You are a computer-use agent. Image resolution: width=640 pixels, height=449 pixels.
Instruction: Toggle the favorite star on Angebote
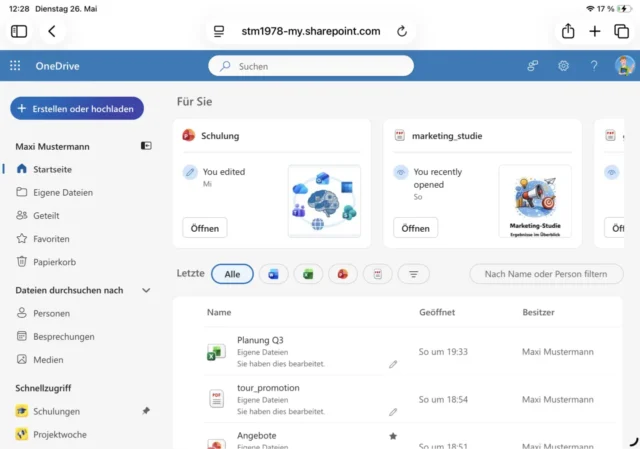click(393, 436)
